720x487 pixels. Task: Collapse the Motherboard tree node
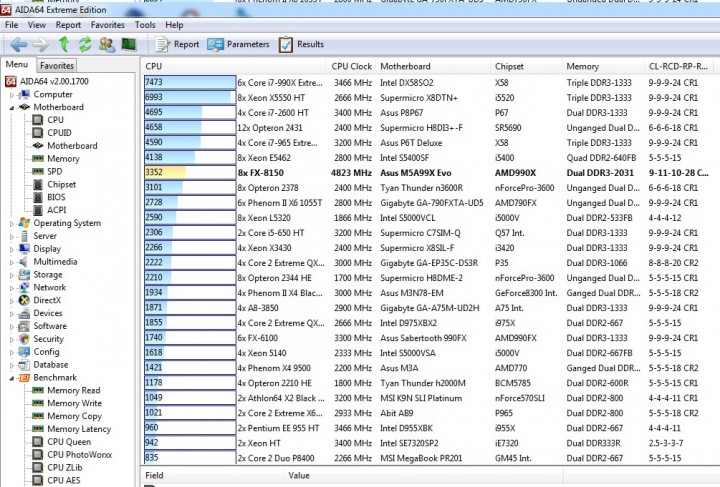[12, 107]
